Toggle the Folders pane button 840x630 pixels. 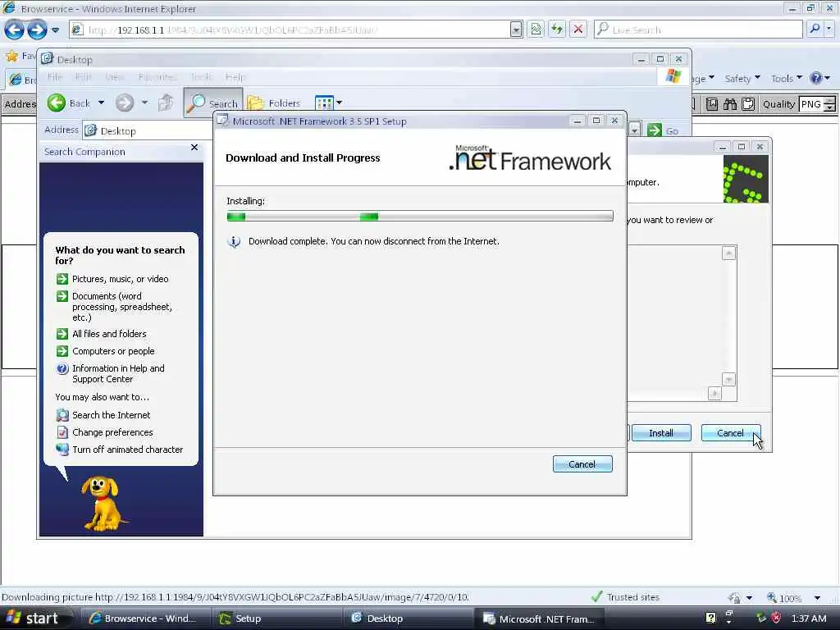274,103
